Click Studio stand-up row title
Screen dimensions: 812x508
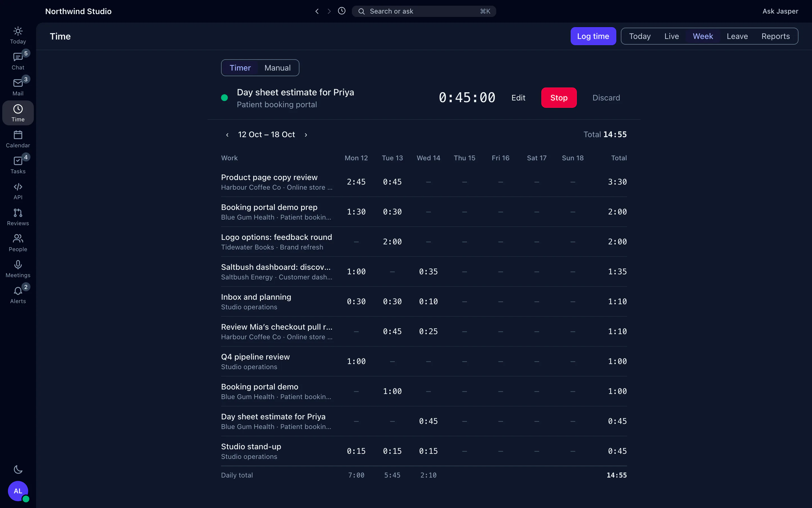tap(251, 446)
